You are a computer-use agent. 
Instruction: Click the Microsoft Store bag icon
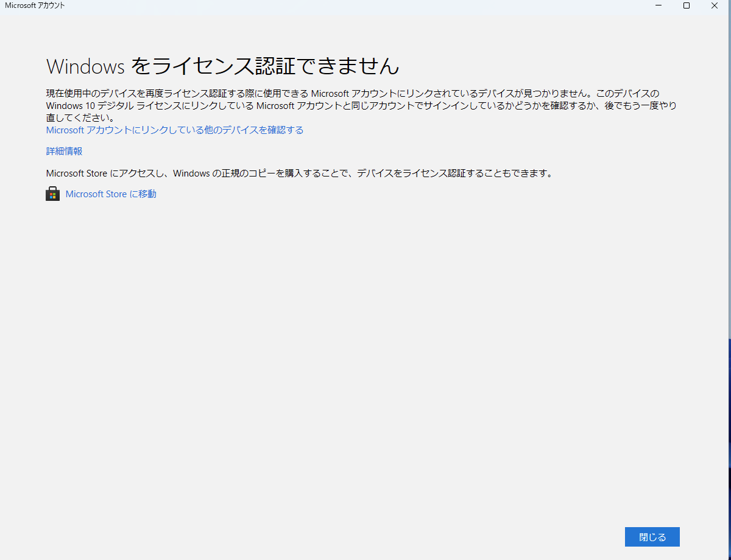[x=53, y=194]
